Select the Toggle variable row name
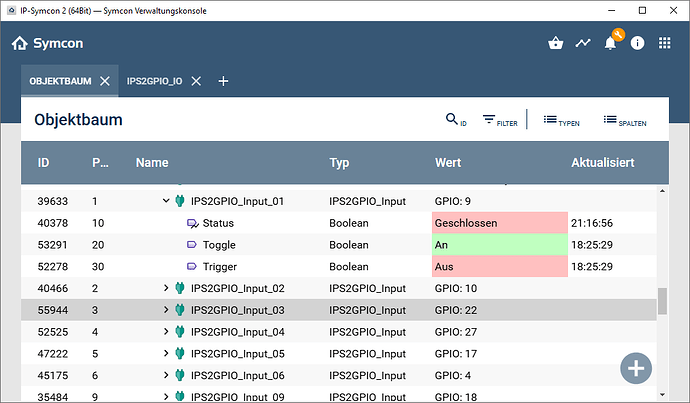This screenshot has width=690, height=403. (x=219, y=245)
